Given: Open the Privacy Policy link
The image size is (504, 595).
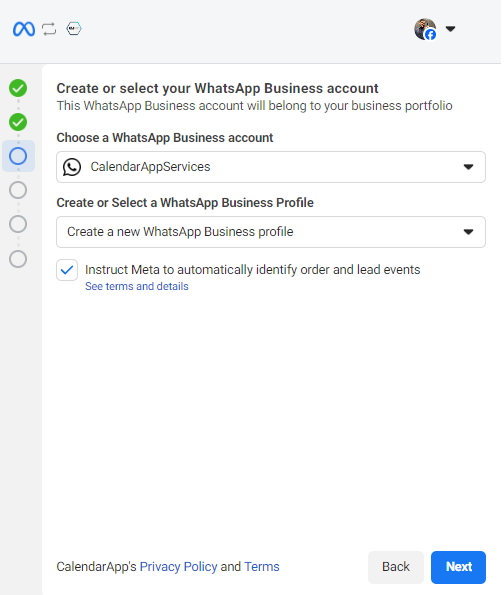Looking at the screenshot, I should [x=178, y=567].
